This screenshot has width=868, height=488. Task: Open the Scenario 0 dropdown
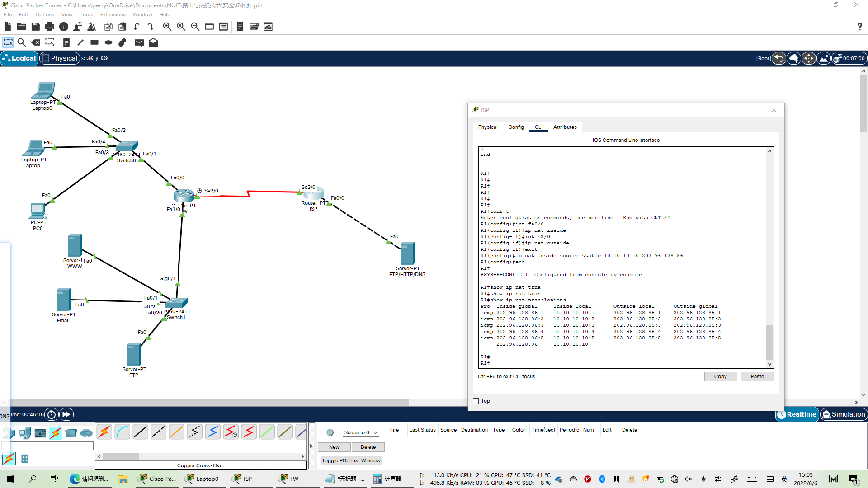[x=360, y=432]
